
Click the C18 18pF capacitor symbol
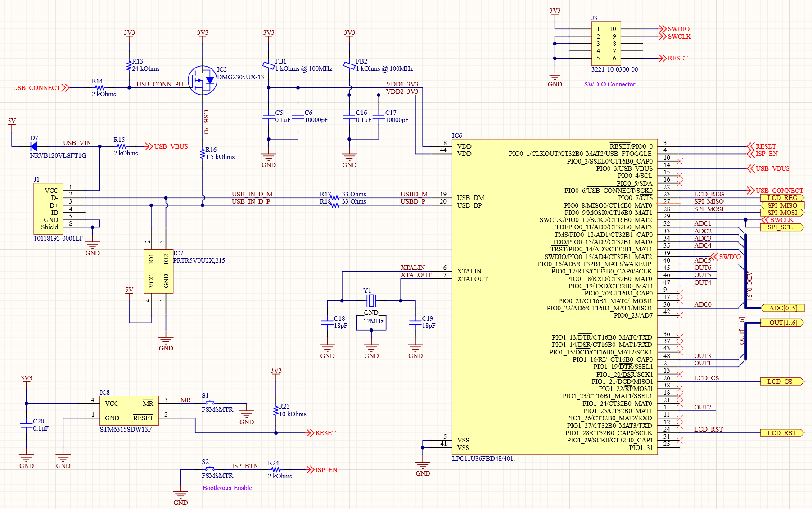pos(327,323)
